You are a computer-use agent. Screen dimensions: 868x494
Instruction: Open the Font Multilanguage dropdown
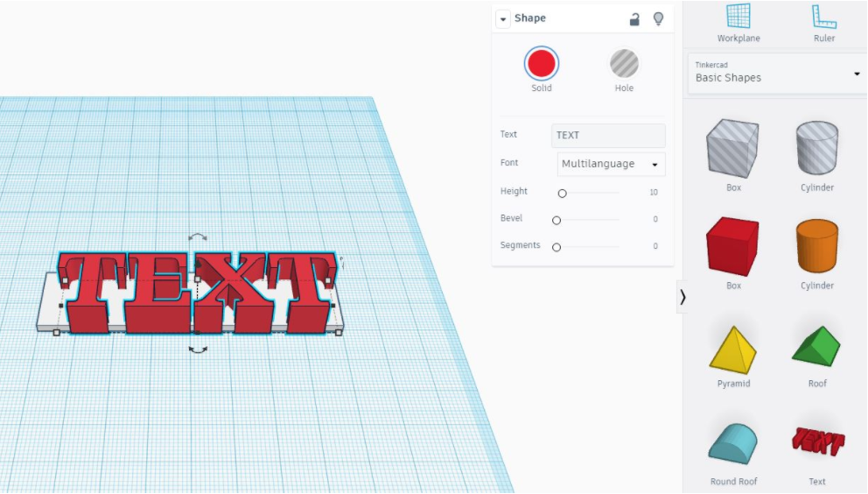pyautogui.click(x=611, y=164)
